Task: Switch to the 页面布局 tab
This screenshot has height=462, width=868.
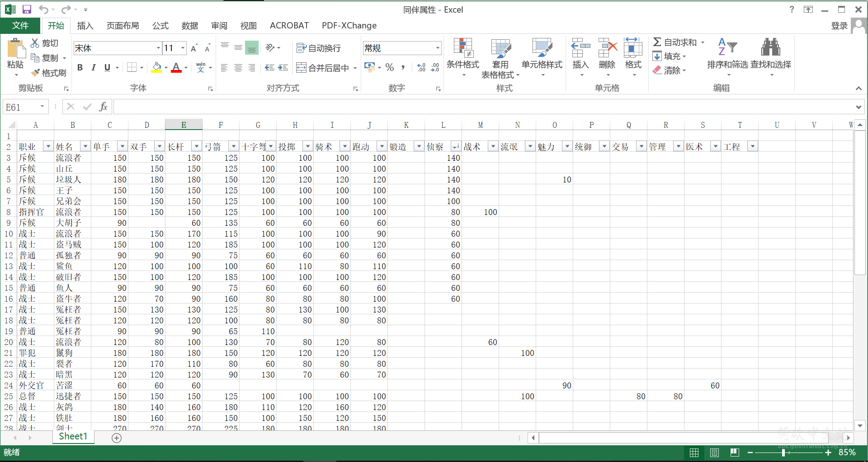Action: click(123, 26)
